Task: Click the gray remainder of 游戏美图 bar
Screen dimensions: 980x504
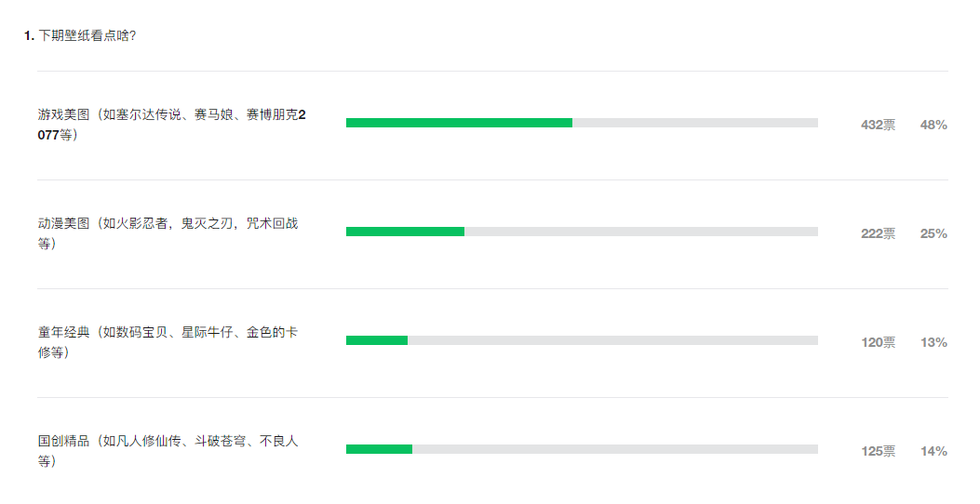Action: point(695,123)
